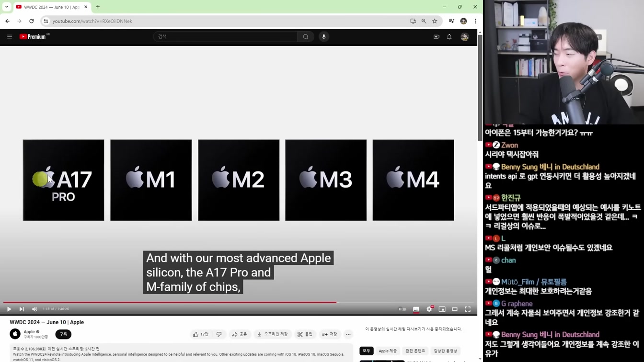
Task: Open the YouTube account avatar menu
Action: coord(464,37)
